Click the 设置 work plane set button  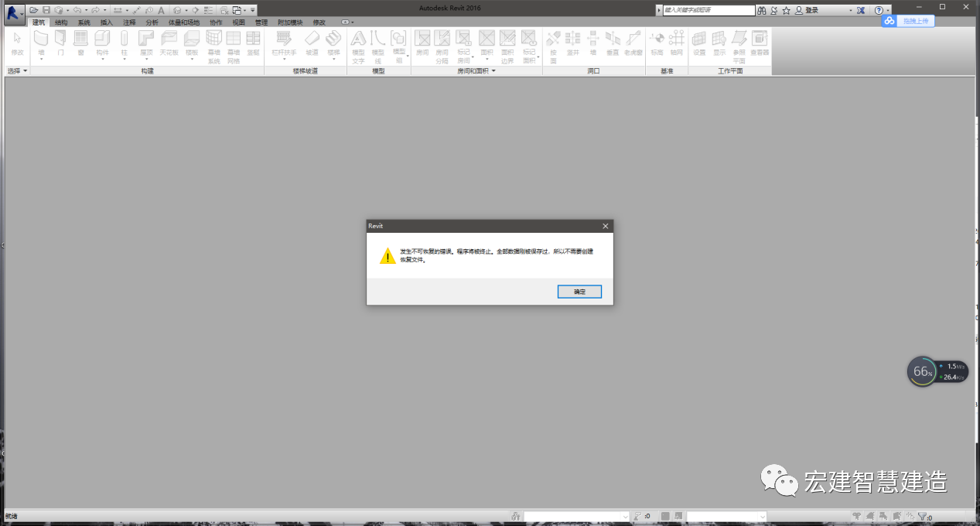[699, 43]
